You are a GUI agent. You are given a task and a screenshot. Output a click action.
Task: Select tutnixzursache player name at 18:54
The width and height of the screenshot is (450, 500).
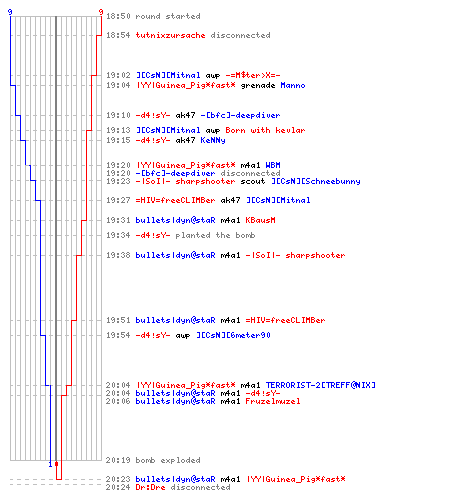pos(170,35)
